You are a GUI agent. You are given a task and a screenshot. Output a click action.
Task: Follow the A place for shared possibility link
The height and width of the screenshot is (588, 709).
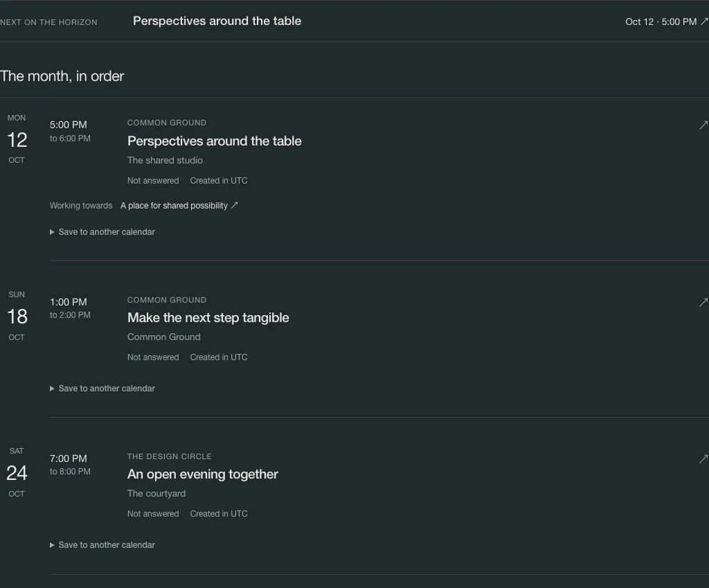[174, 205]
